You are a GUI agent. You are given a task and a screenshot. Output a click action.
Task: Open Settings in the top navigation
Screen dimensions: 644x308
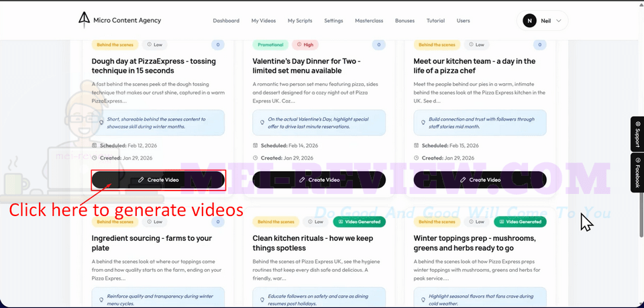(x=333, y=21)
